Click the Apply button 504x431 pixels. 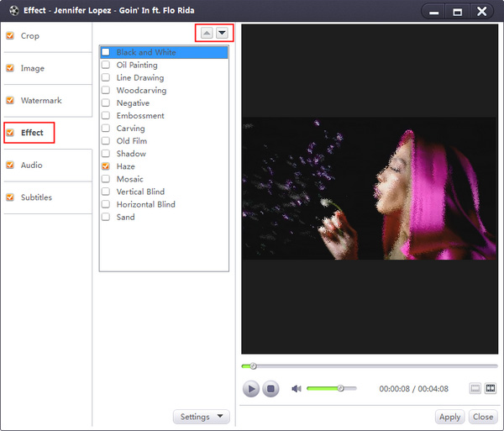(x=449, y=417)
